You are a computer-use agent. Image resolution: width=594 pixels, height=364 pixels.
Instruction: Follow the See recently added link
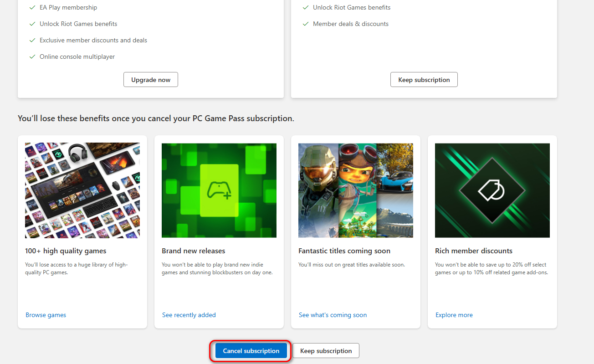(189, 315)
